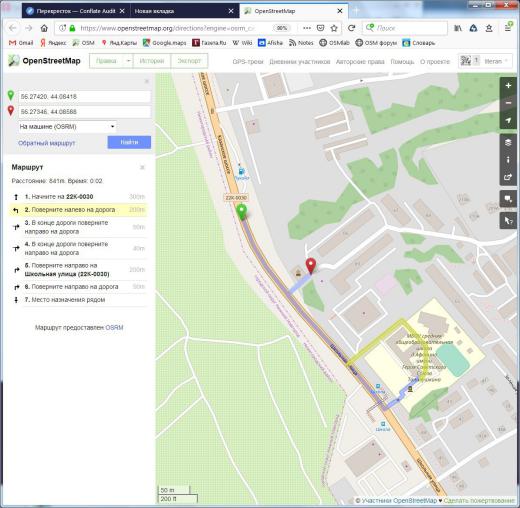The height and width of the screenshot is (508, 520).
Task: Reload the page in browser
Action: tap(352, 28)
